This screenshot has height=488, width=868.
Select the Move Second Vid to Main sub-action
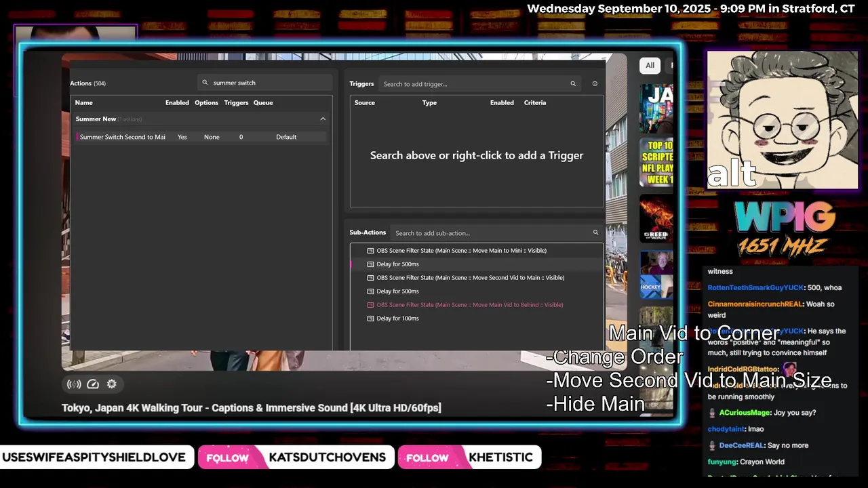[477, 278]
